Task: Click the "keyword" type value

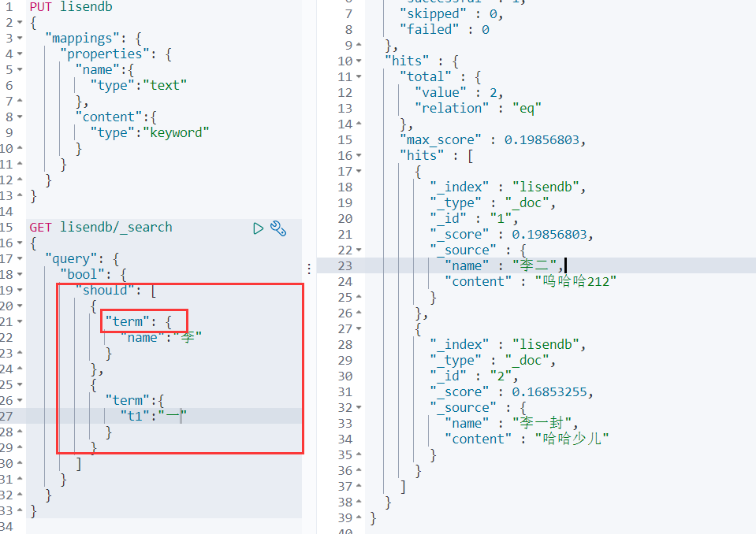Action: pos(176,132)
